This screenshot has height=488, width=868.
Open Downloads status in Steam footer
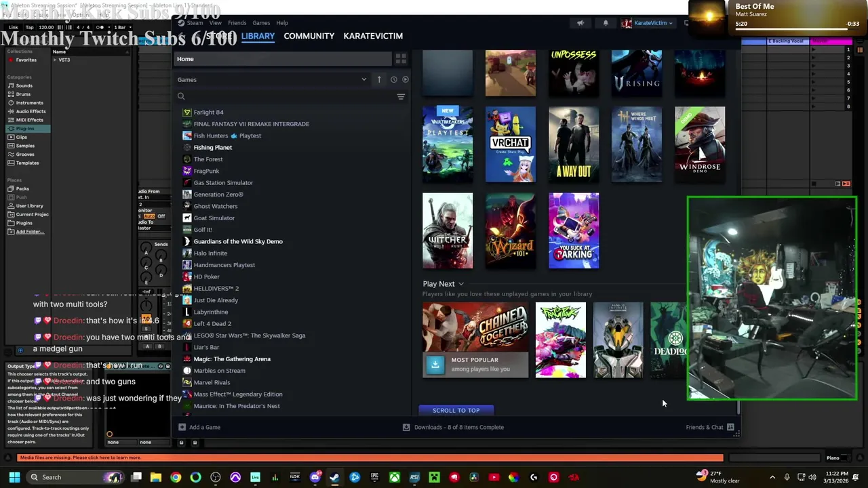pos(453,427)
